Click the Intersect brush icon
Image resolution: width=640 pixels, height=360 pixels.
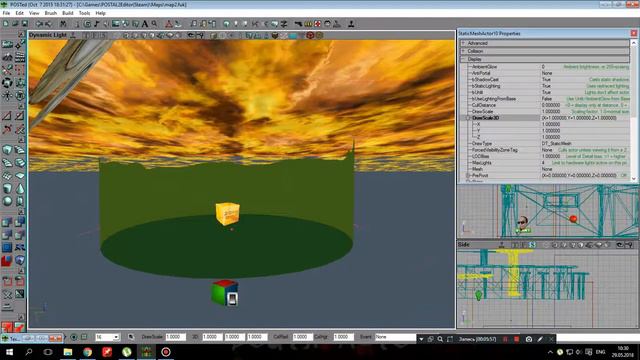(7, 235)
